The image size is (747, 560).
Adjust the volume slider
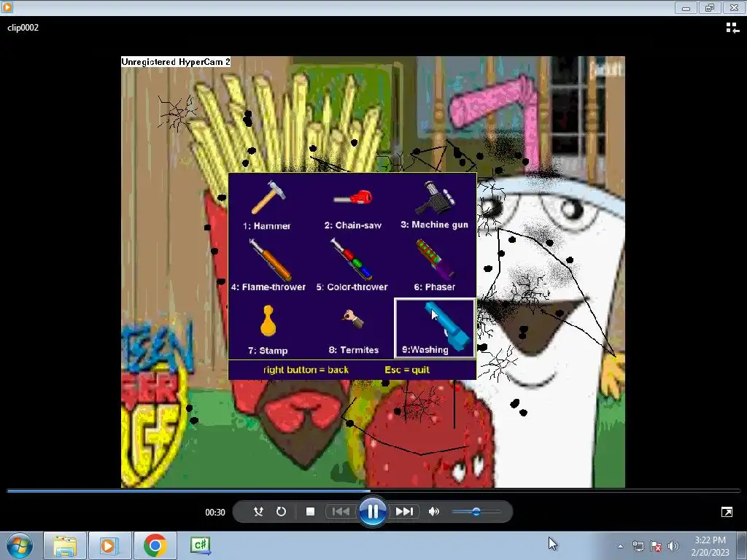pos(476,511)
